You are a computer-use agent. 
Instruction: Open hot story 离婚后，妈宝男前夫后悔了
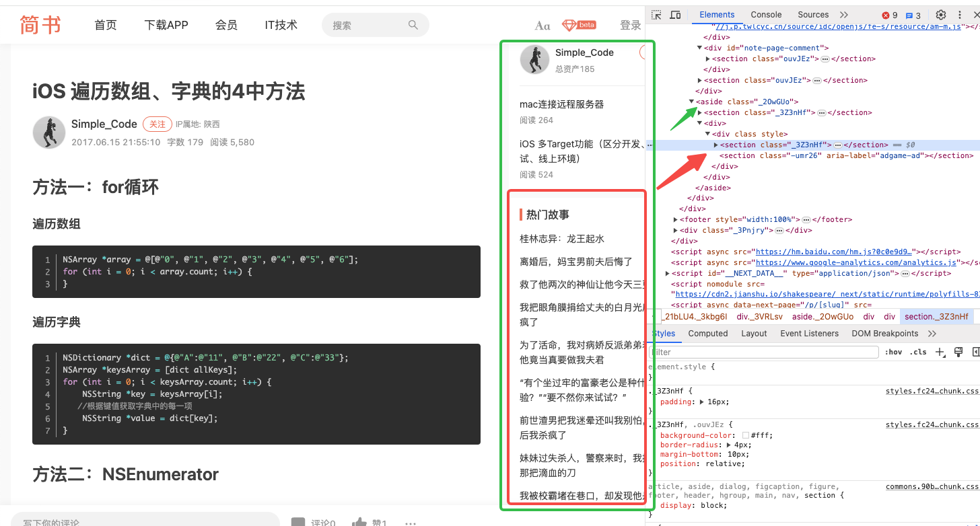(576, 262)
